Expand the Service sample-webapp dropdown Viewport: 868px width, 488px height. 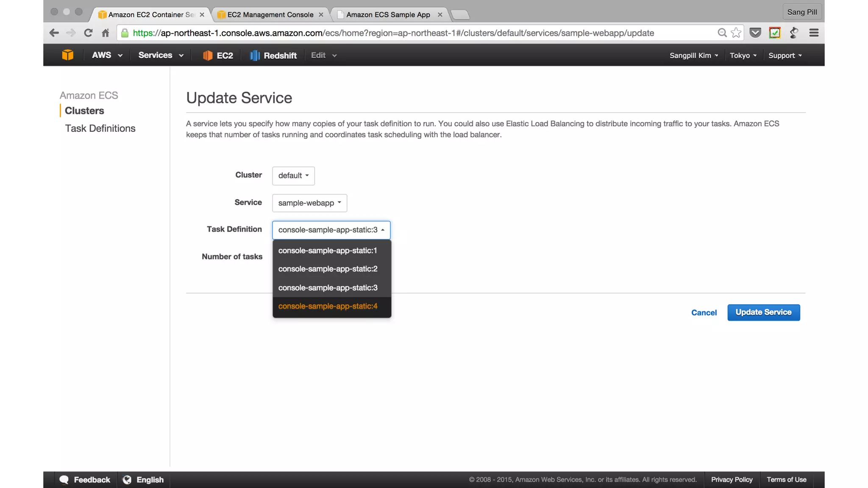[x=309, y=203]
